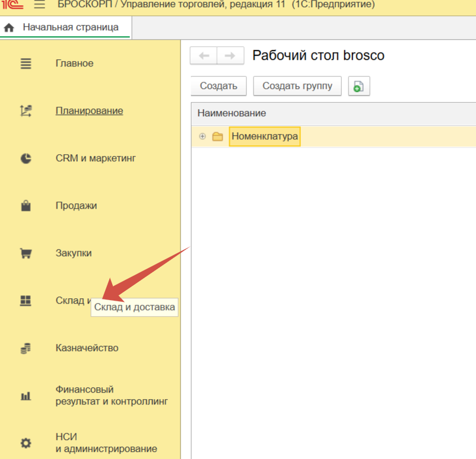Click the Планирование chart icon

(26, 111)
